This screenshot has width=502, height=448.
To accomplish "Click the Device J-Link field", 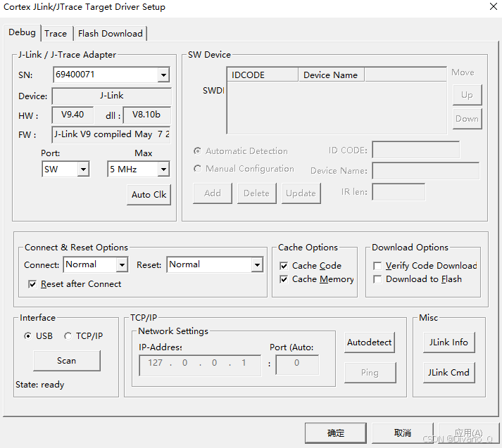I will pos(111,96).
